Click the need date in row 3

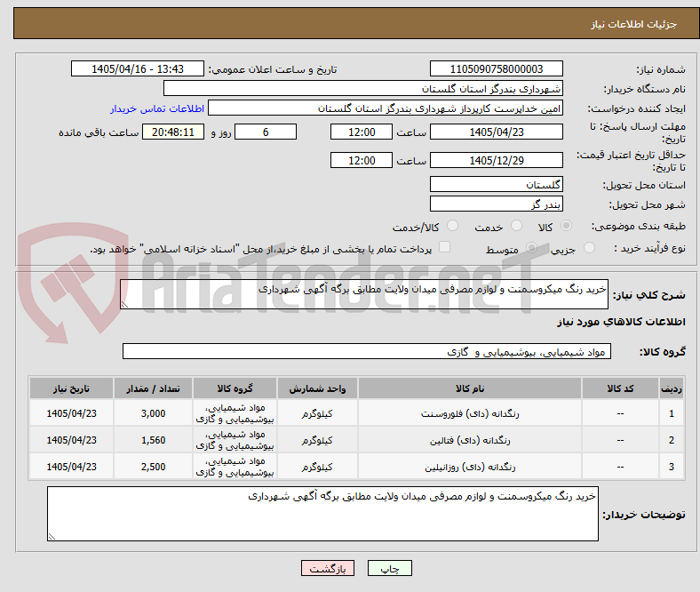coord(71,467)
